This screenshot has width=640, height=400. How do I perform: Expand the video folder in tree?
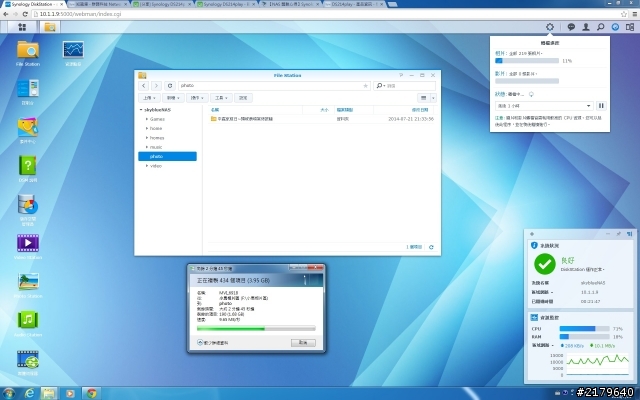pyautogui.click(x=147, y=166)
